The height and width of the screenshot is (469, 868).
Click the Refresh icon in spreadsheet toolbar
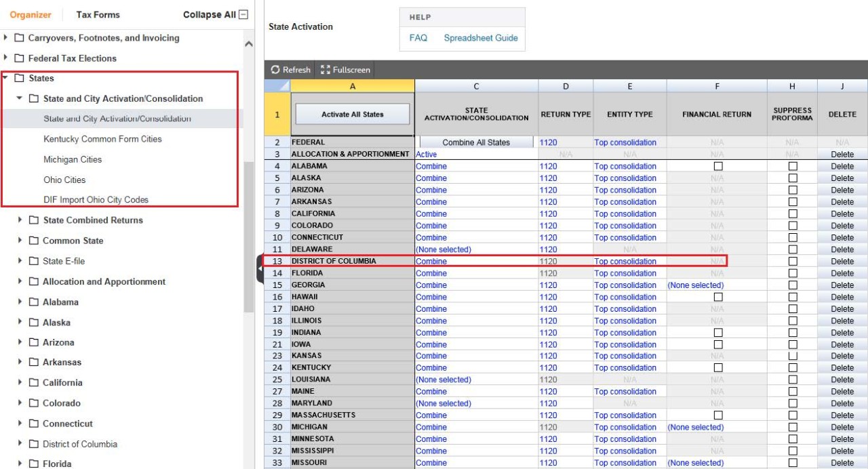point(275,70)
